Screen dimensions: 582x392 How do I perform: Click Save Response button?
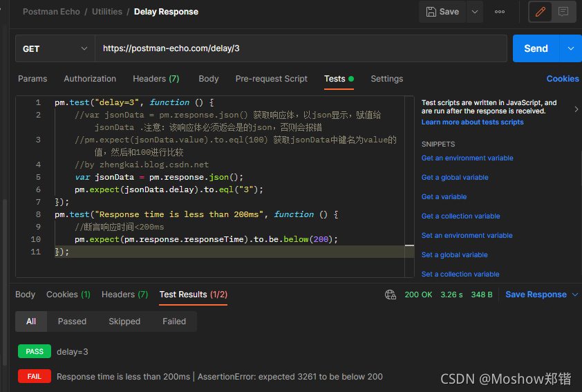point(536,295)
